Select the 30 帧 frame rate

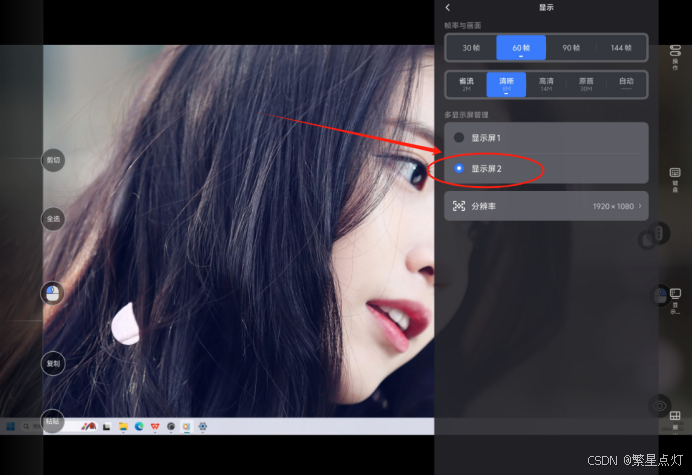471,48
